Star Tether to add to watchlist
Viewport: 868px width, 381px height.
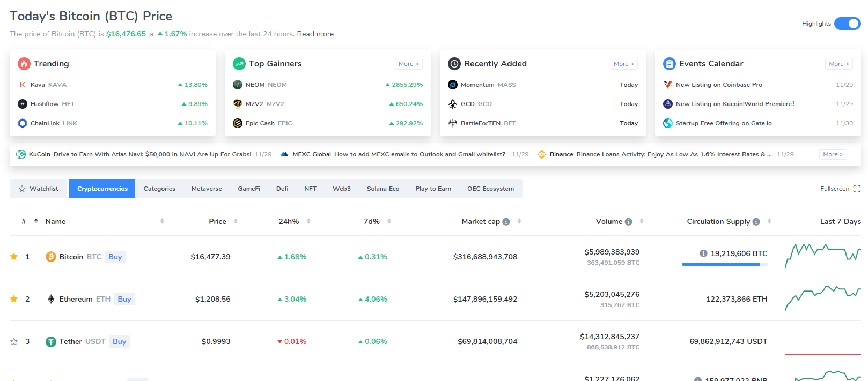pos(14,341)
